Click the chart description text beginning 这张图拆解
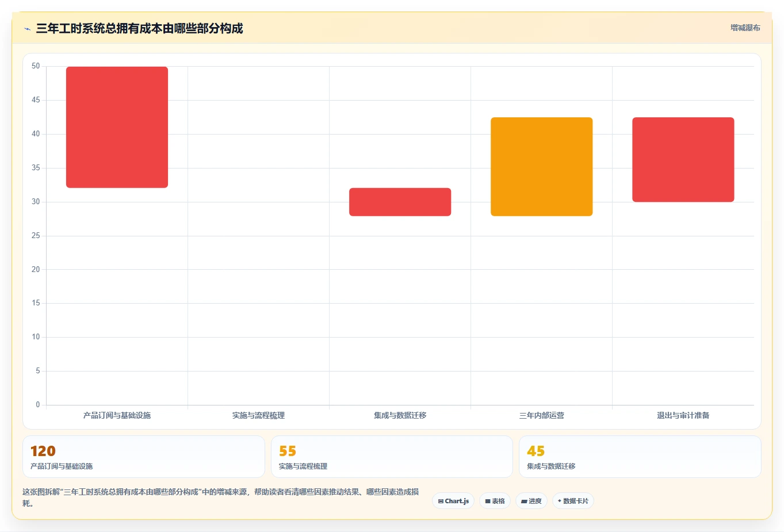784x532 pixels. (220, 497)
